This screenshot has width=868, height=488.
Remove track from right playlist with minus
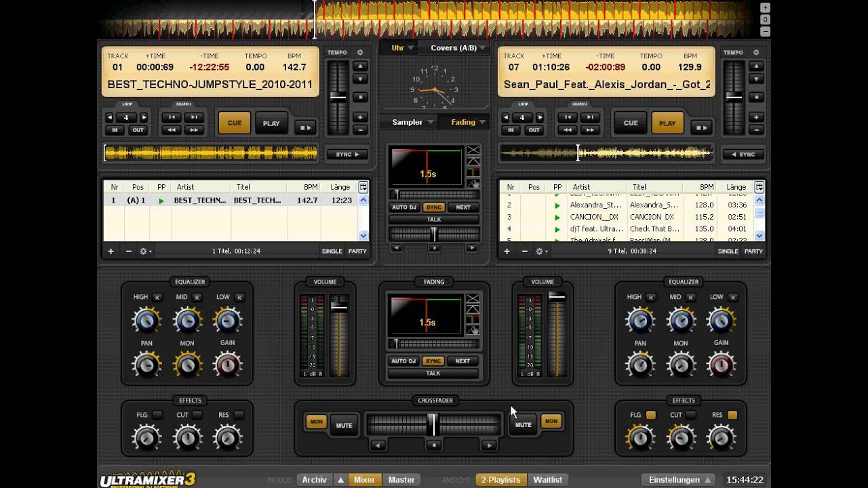(x=524, y=251)
